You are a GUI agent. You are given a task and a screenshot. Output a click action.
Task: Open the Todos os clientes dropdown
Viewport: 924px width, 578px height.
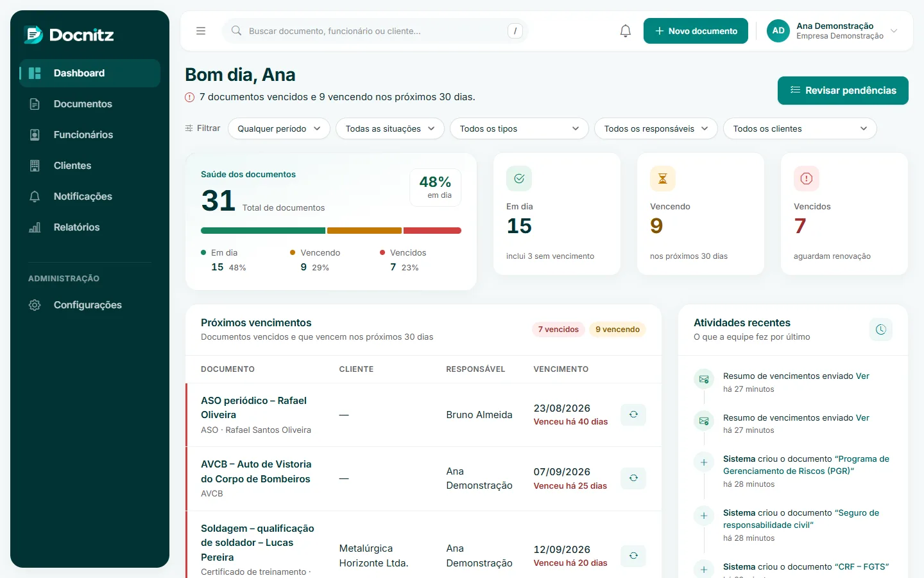tap(800, 128)
